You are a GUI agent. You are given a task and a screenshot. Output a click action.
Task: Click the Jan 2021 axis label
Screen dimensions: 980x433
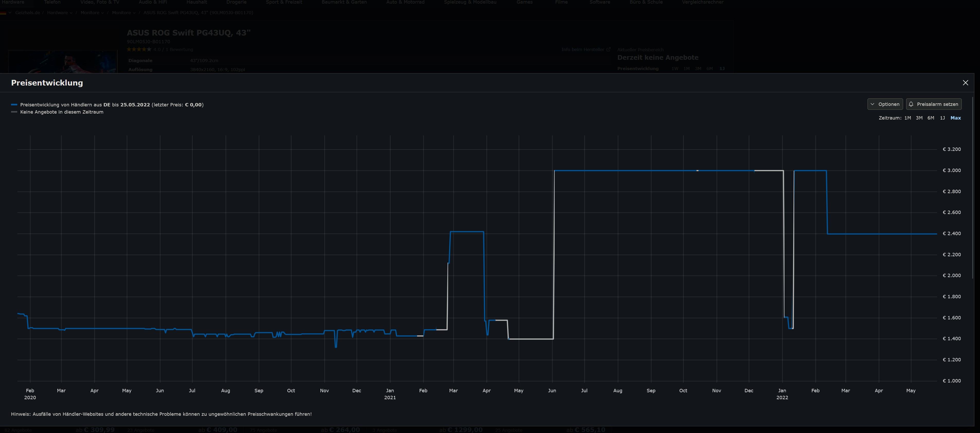point(390,394)
